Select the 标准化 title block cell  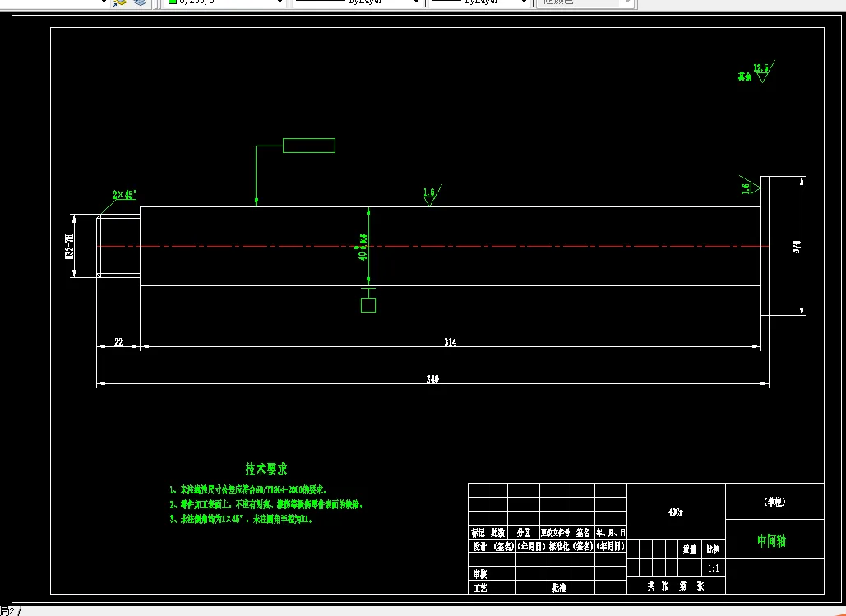(x=560, y=546)
